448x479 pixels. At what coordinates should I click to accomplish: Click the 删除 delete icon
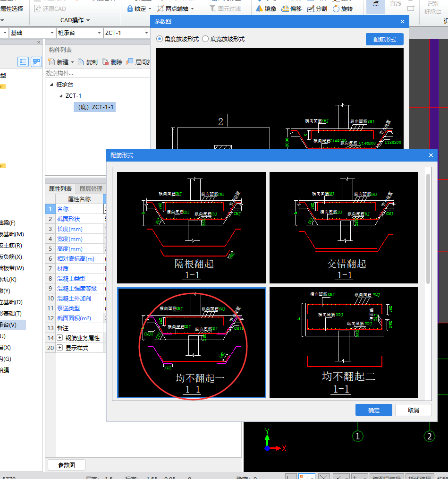coord(105,62)
